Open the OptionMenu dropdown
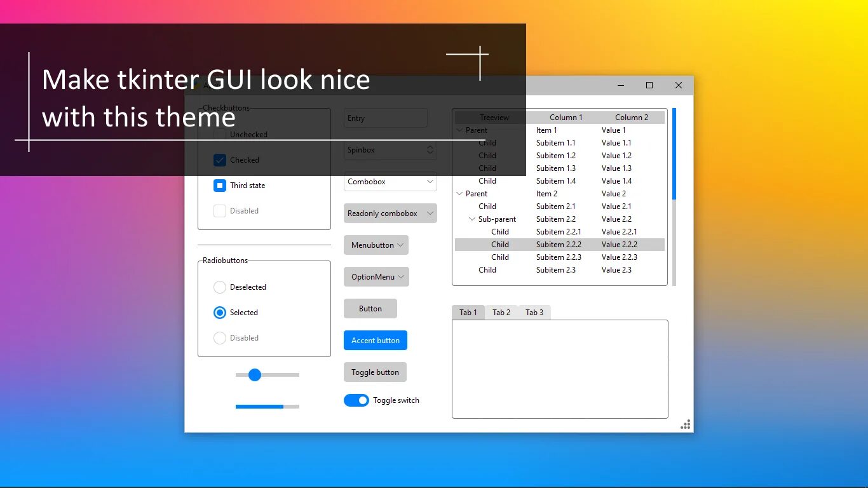Image resolution: width=868 pixels, height=488 pixels. (x=376, y=277)
